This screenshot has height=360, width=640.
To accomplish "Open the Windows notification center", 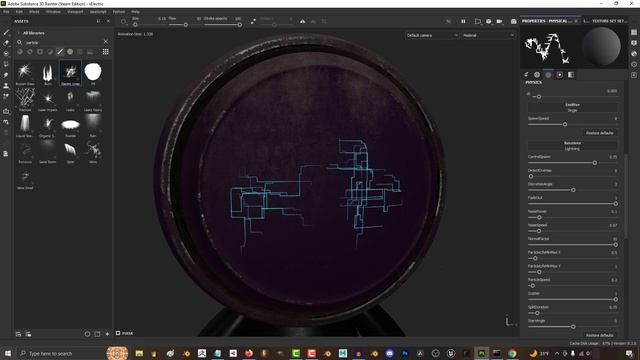I will pos(629,353).
